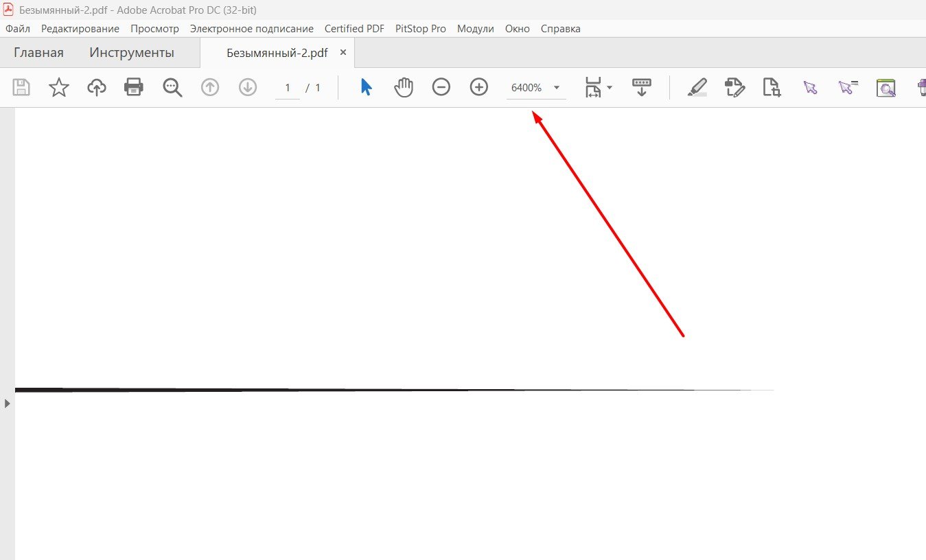Open the Электронное подписание menu
Image resolution: width=926 pixels, height=560 pixels.
(x=252, y=29)
